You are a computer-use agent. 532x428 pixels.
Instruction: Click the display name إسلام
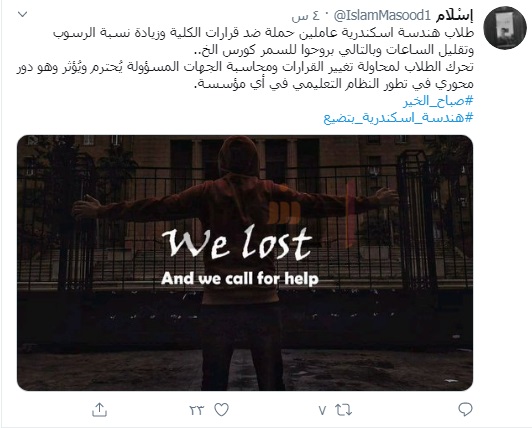(x=455, y=15)
